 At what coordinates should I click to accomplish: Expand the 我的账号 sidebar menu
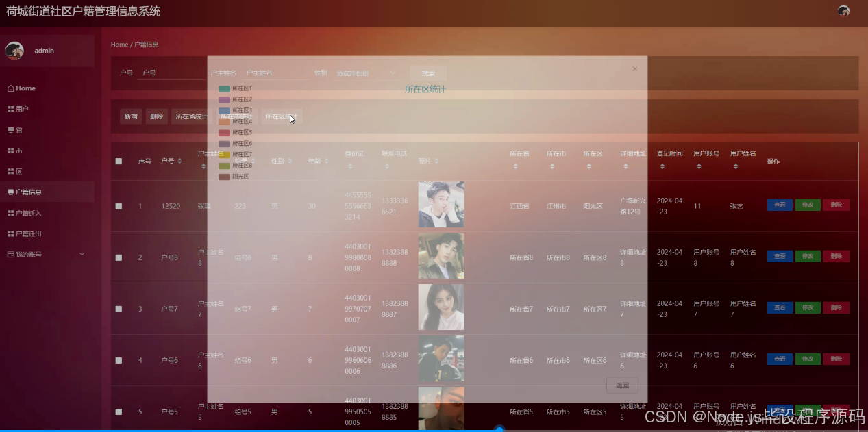click(47, 254)
